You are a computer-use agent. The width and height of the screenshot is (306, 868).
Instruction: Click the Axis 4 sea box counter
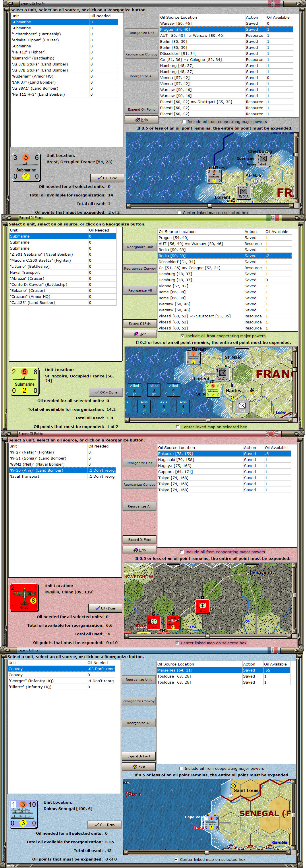click(183, 406)
